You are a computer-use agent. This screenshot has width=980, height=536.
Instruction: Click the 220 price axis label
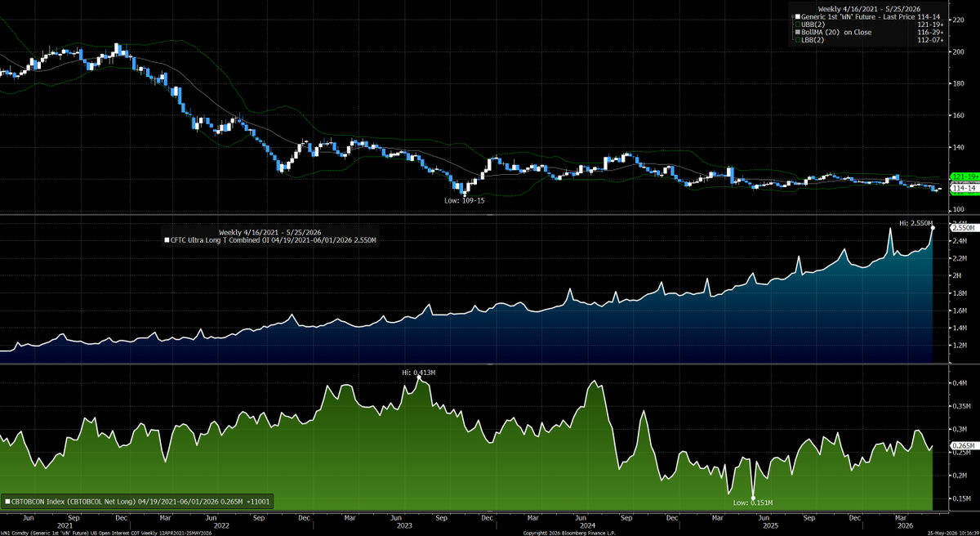tap(959, 19)
